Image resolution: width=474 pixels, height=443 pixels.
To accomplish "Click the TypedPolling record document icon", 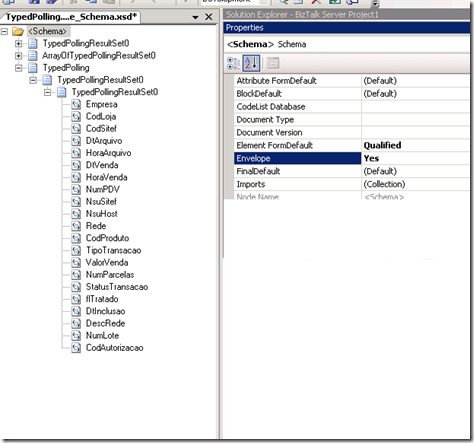I will pyautogui.click(x=33, y=68).
